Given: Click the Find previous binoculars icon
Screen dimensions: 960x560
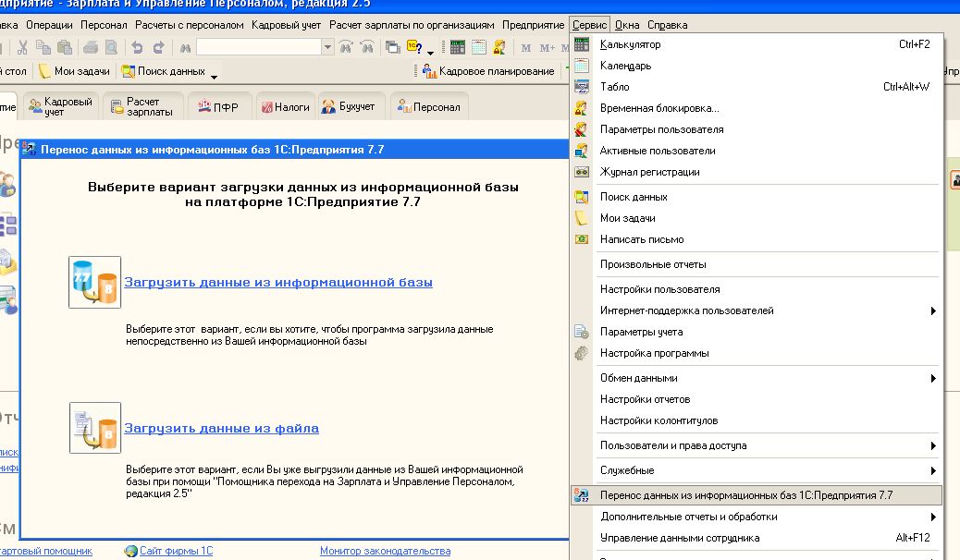Looking at the screenshot, I should pyautogui.click(x=346, y=47).
